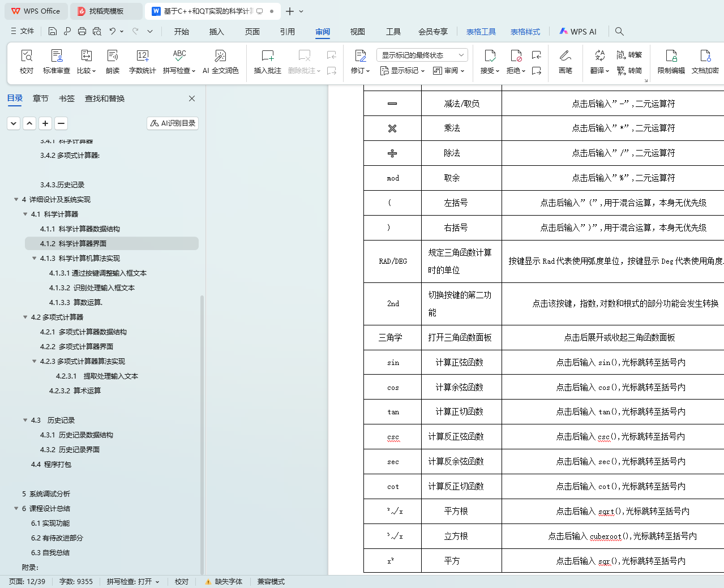This screenshot has height=588, width=724.
Task: Convert text with 转简 button
Action: coord(629,71)
